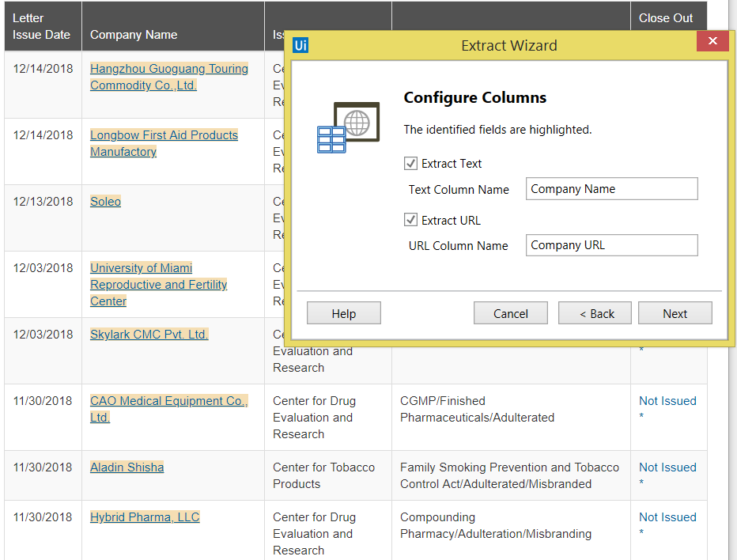Close the Extract Wizard dialog
The image size is (737, 560).
pyautogui.click(x=712, y=41)
